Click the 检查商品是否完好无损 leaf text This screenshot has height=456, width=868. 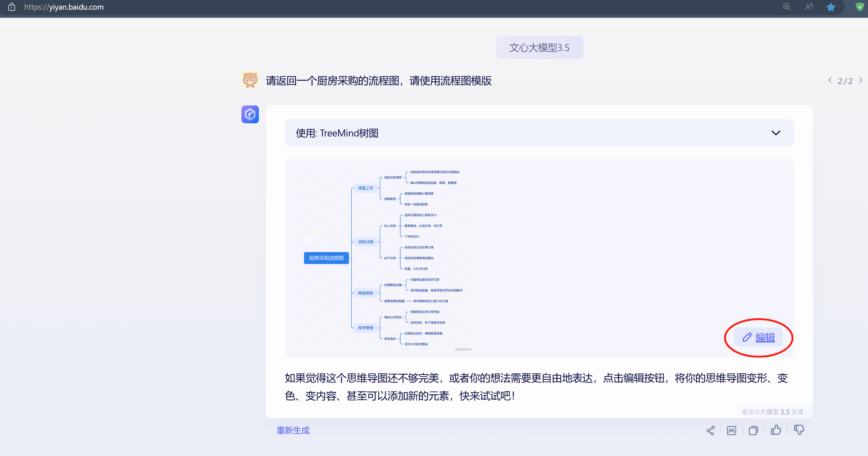pos(425,279)
